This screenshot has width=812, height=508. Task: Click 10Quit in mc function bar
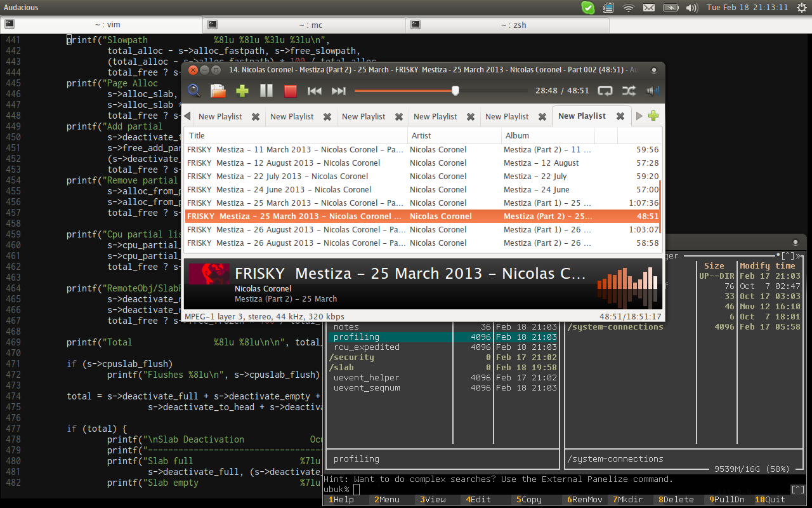(770, 500)
